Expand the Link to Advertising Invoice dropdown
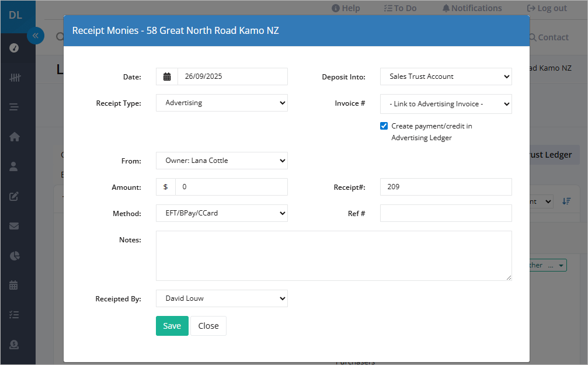The height and width of the screenshot is (365, 588). tap(446, 104)
